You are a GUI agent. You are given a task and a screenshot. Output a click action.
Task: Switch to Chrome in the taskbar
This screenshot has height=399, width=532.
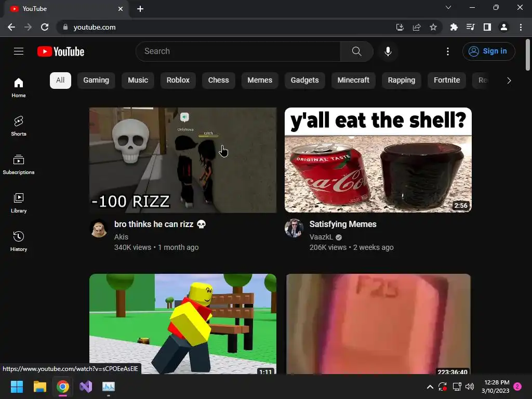(x=63, y=387)
